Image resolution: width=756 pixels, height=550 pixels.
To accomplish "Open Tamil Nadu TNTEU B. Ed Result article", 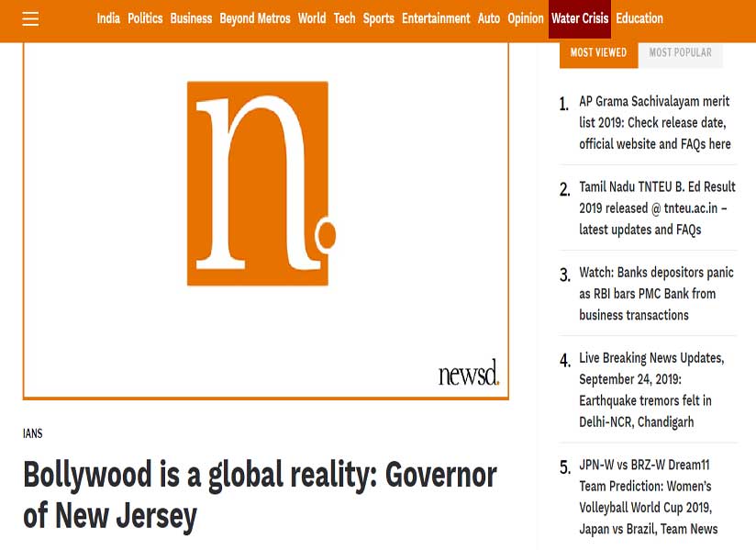I will click(x=657, y=208).
